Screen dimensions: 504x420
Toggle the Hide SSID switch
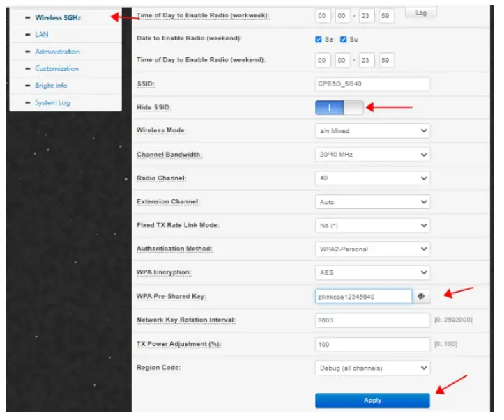click(339, 107)
